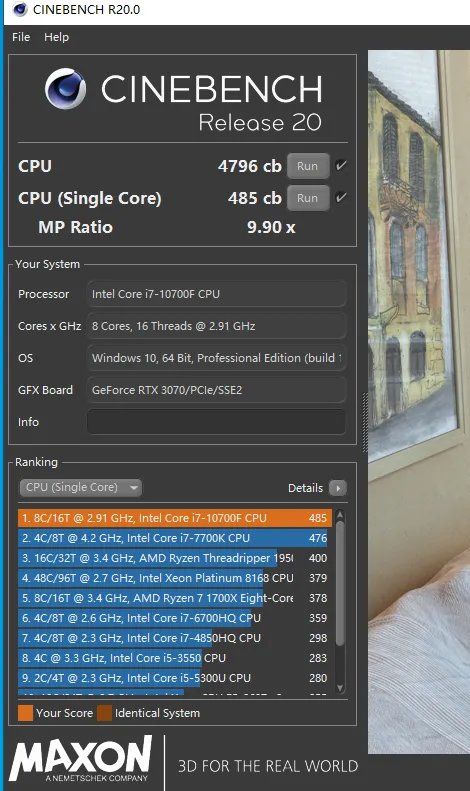
Task: Select ranking row 6, Intel Core i7-6700HQ
Action: (x=175, y=618)
